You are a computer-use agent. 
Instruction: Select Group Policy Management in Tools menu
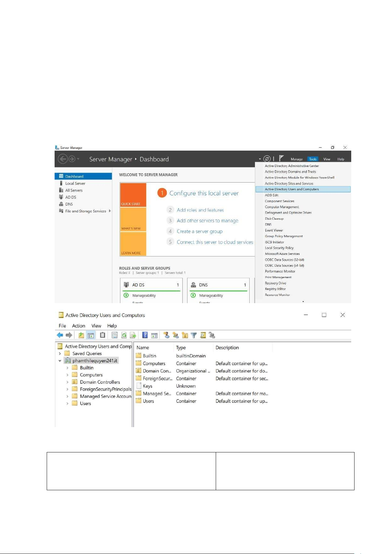(x=284, y=236)
